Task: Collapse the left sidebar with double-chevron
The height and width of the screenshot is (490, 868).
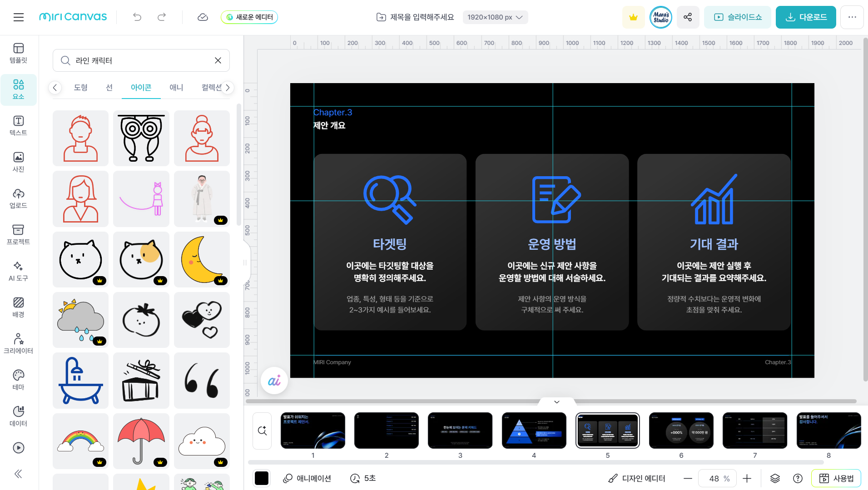Action: pyautogui.click(x=18, y=474)
